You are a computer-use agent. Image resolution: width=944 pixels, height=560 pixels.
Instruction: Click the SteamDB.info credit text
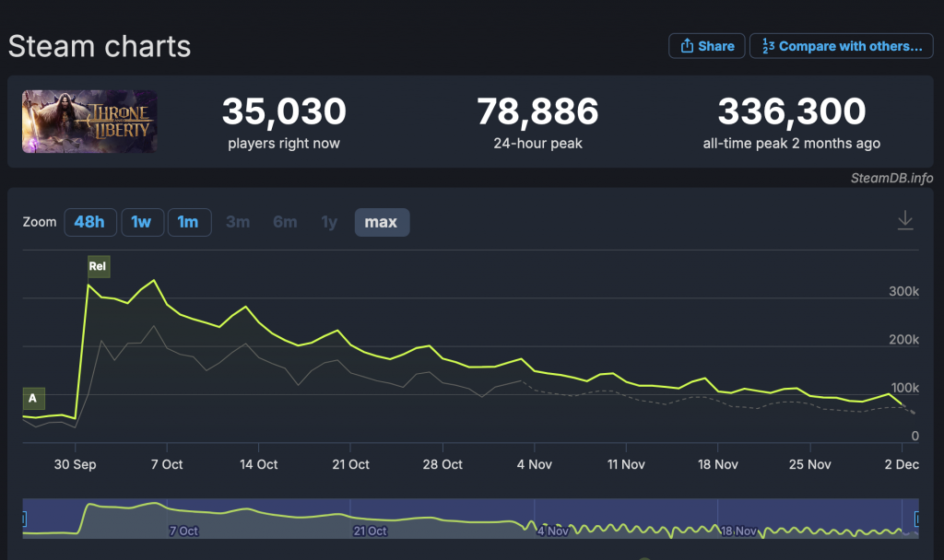(x=891, y=178)
